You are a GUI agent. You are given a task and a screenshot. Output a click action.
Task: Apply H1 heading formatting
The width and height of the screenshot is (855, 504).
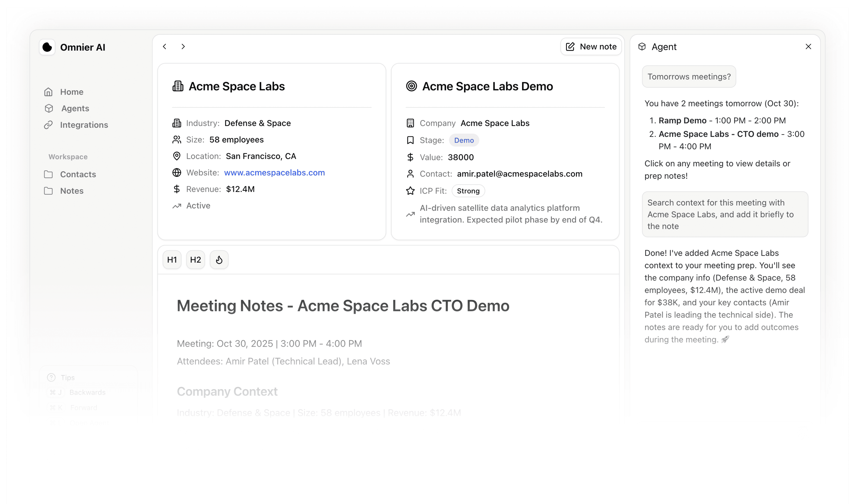(172, 260)
